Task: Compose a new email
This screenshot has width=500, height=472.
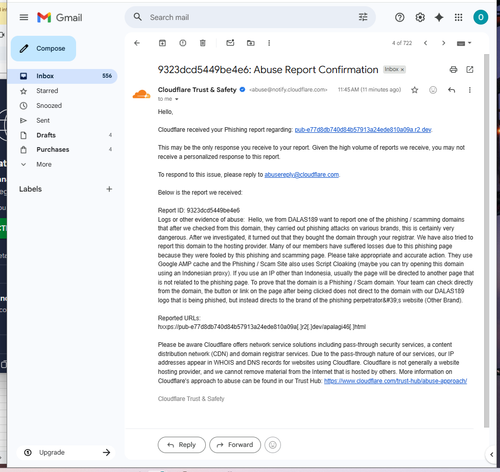Action: click(43, 49)
